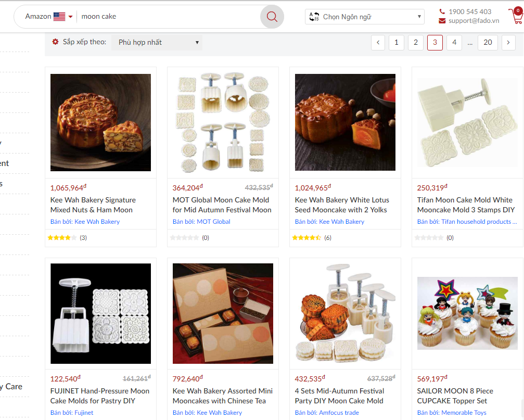Open Kee Wah Bakery Signature Mixed Nuts title link
The width and height of the screenshot is (524, 420).
pos(93,205)
